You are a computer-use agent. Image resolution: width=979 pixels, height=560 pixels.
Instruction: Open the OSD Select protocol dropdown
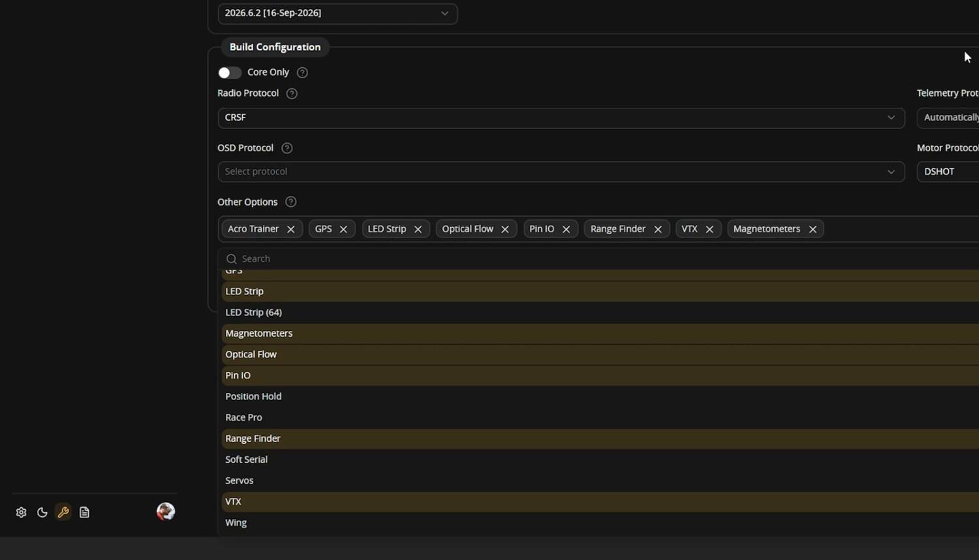561,172
